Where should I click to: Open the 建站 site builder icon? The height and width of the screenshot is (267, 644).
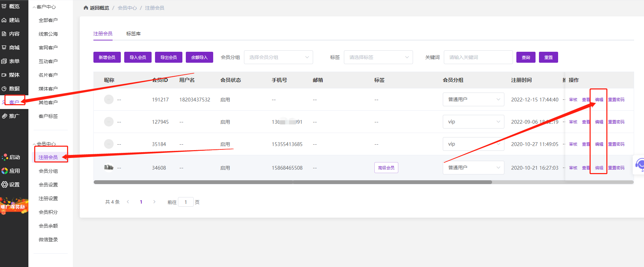pos(4,20)
